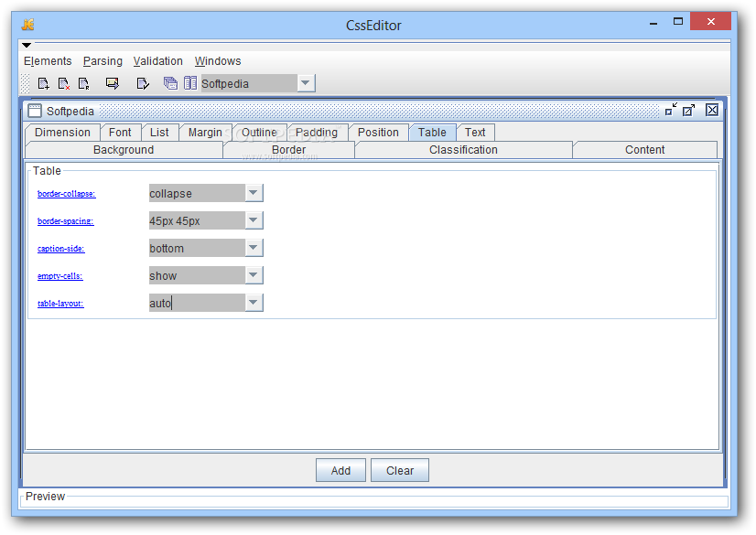Viewport: 756px width, 535px height.
Task: Open the Parsing menu
Action: (103, 61)
